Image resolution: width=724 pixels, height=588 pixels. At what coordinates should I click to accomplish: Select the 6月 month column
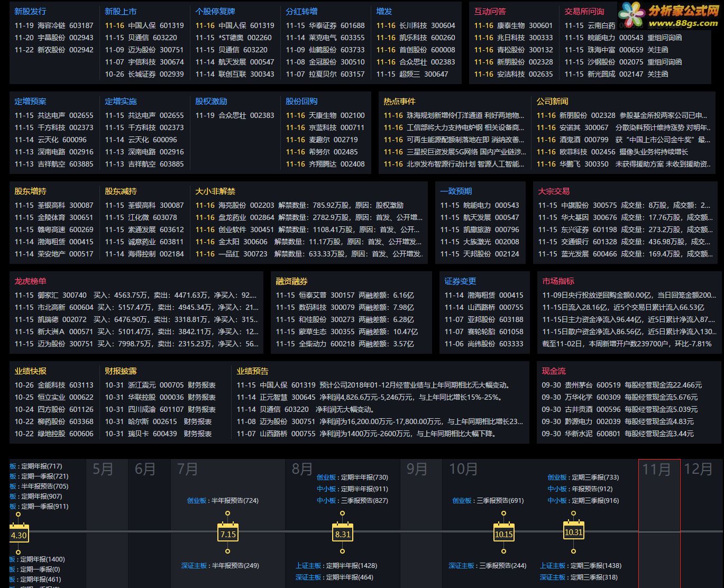pos(149,523)
